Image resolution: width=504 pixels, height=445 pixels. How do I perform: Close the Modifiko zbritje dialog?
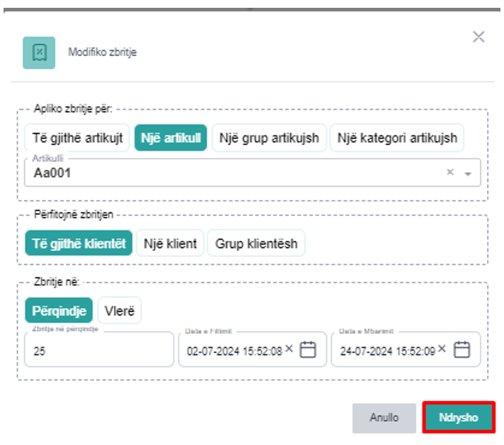pyautogui.click(x=478, y=38)
